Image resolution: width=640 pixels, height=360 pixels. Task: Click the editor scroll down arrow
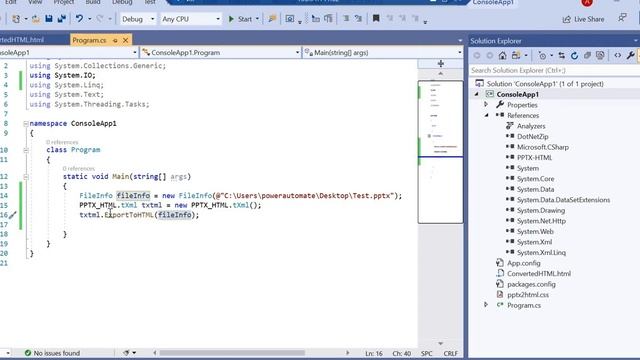tap(440, 344)
